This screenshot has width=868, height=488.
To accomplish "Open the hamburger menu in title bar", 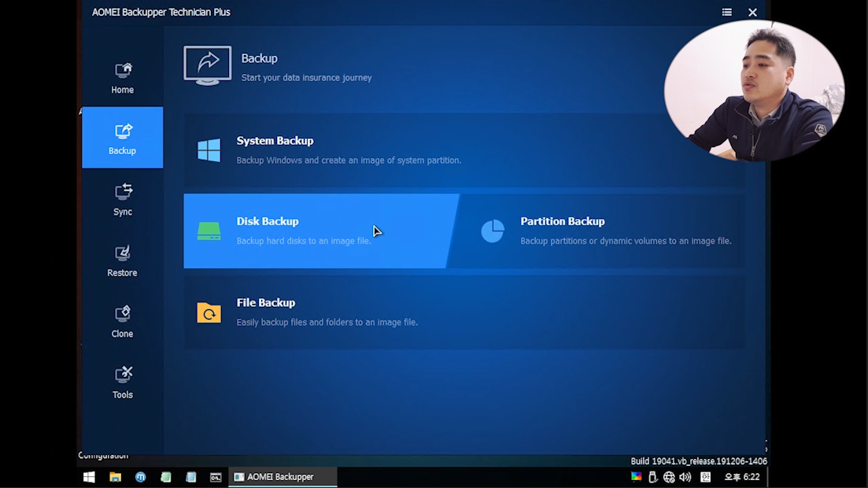I will 727,12.
